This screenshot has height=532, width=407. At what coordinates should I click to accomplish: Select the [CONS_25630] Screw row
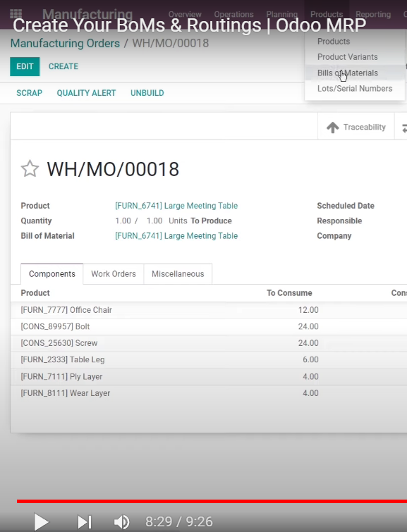click(x=209, y=343)
